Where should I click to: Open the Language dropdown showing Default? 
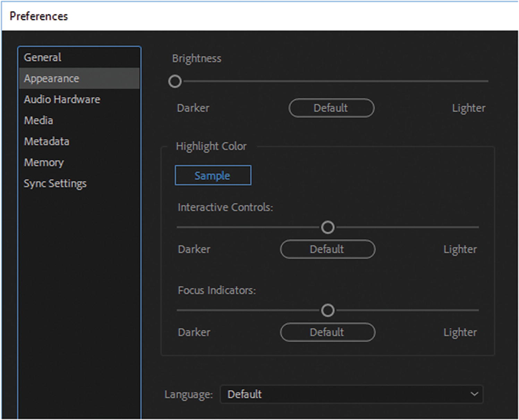coord(350,394)
